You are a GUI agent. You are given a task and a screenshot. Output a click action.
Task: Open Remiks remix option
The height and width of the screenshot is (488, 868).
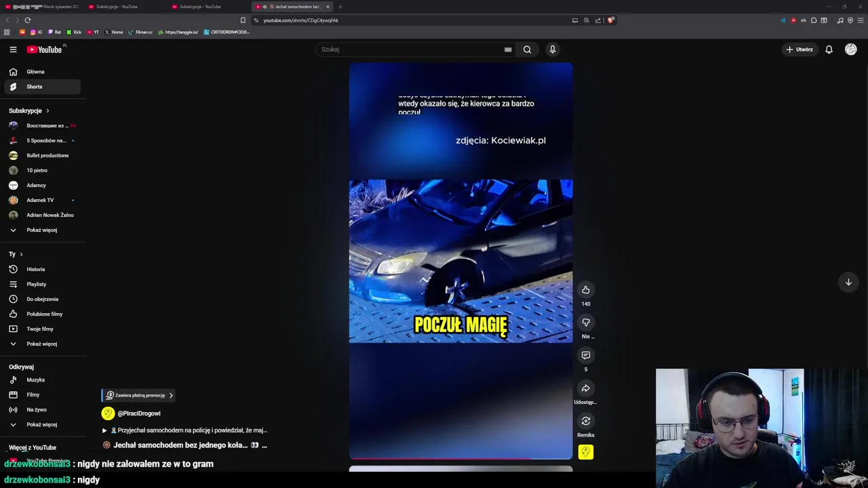586,421
